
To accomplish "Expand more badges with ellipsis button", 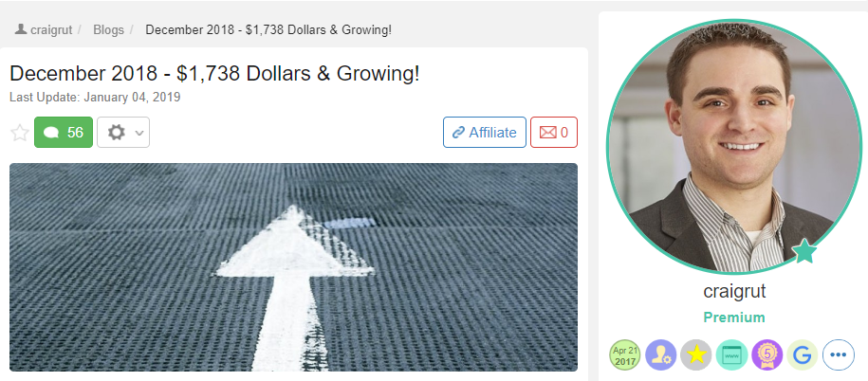I will click(839, 355).
